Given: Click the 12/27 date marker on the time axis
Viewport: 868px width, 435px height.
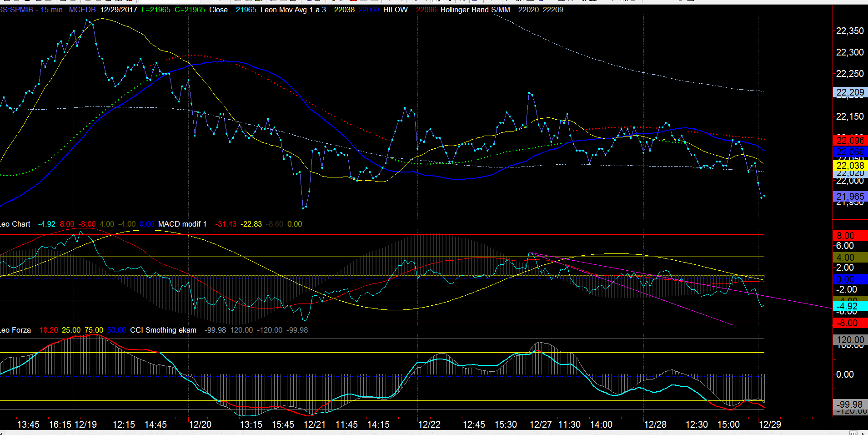Looking at the screenshot, I should click(x=541, y=425).
